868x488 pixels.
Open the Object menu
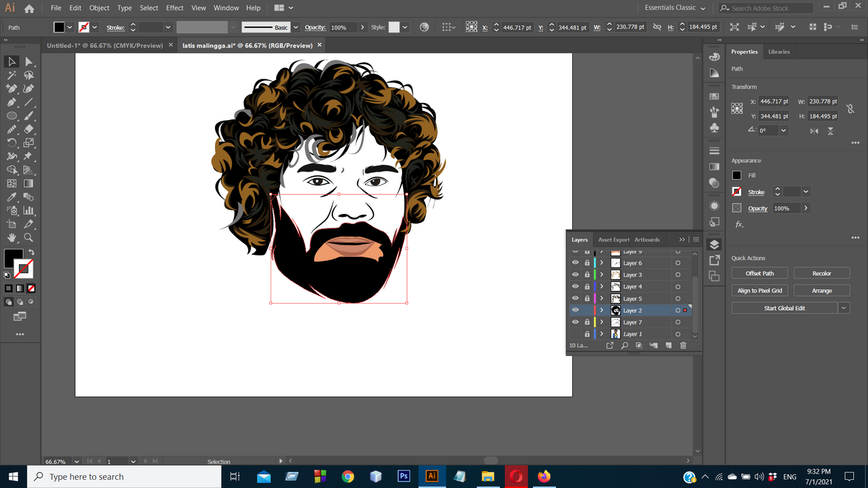99,8
